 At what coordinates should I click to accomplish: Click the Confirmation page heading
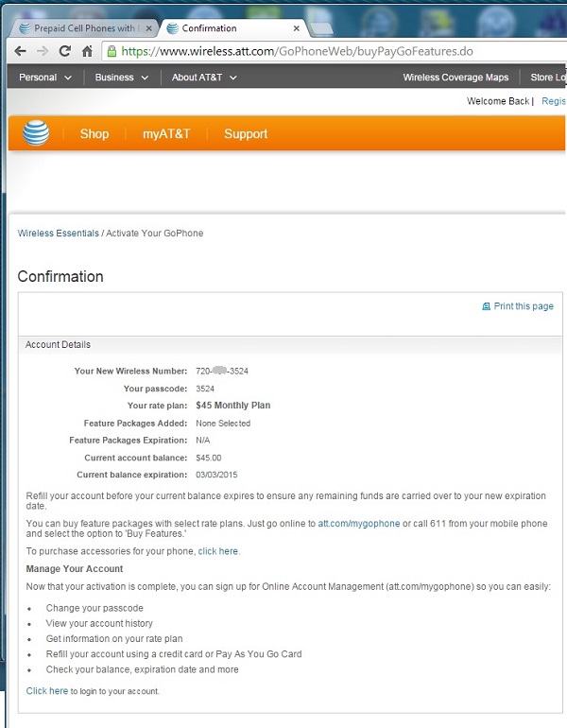point(60,277)
